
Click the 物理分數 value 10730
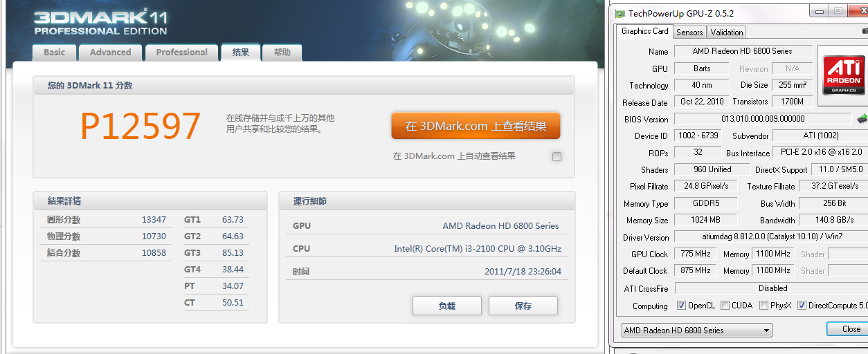(x=154, y=236)
